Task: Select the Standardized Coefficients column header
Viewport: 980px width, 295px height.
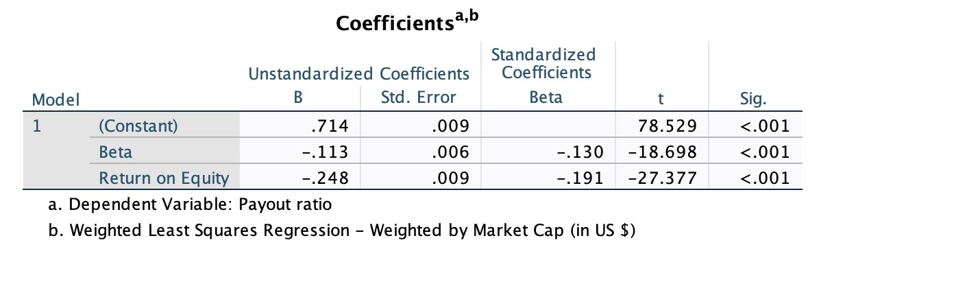Action: pos(543,63)
